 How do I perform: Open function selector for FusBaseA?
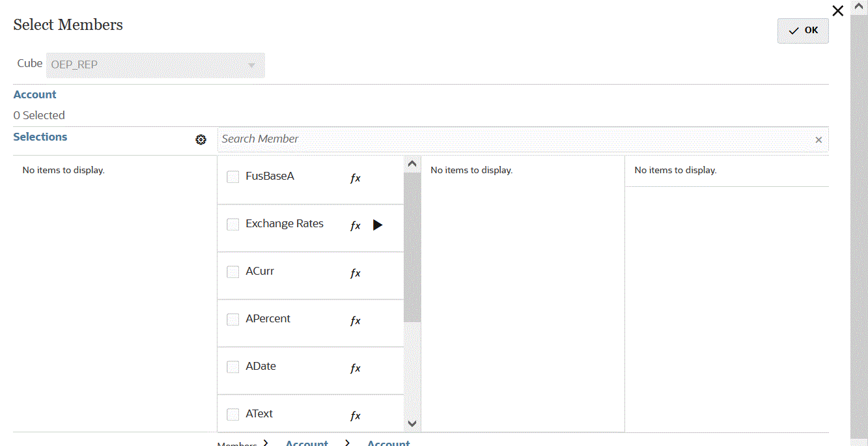pos(355,178)
